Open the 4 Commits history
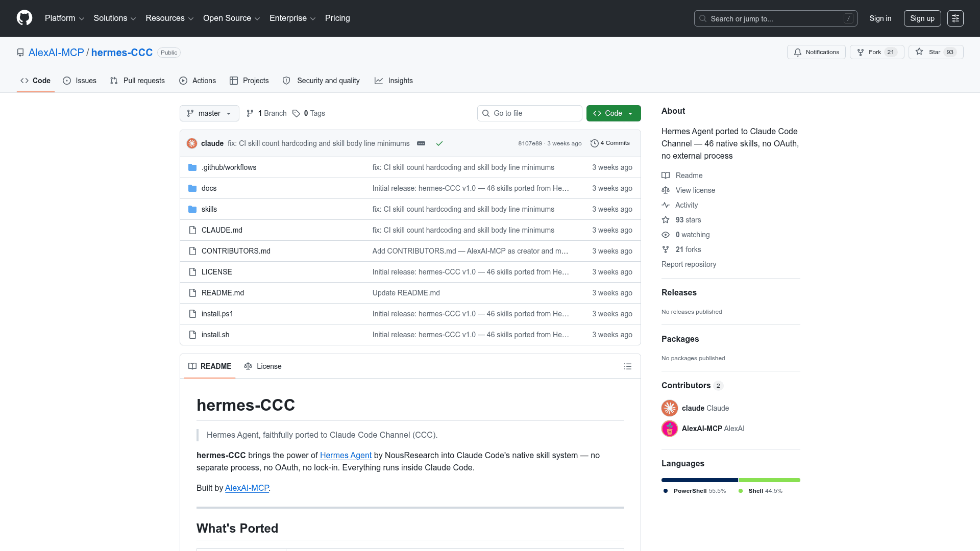The width and height of the screenshot is (980, 551). [610, 143]
